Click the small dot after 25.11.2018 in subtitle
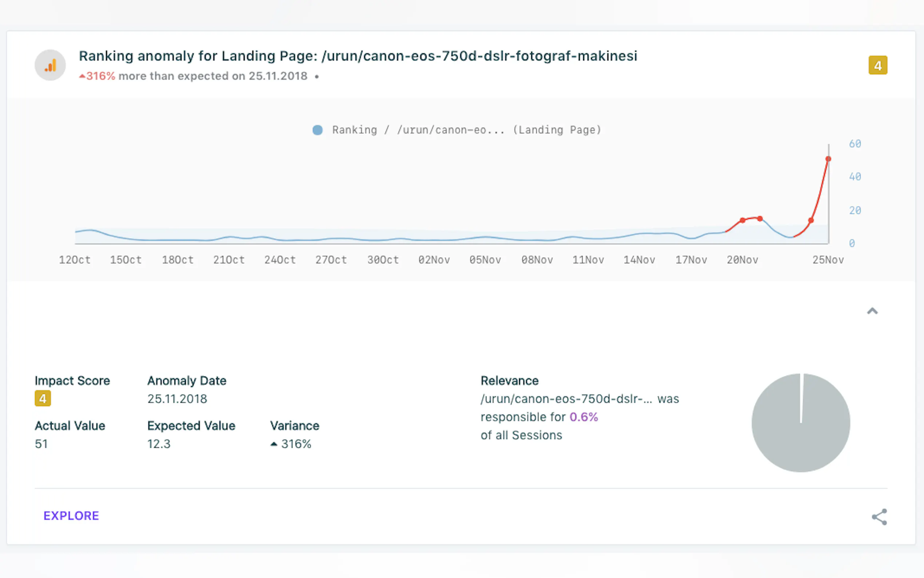Screen dimensions: 924x578 click(316, 77)
